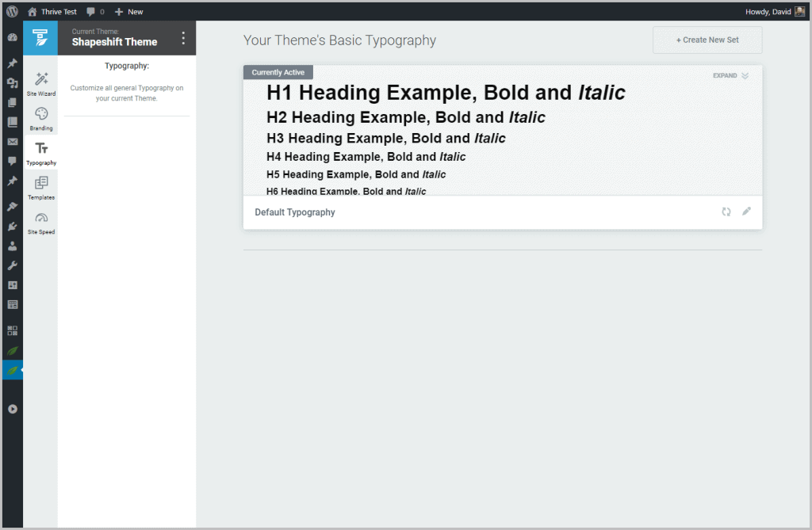Open the Branding section
This screenshot has height=530, width=812.
coord(41,118)
